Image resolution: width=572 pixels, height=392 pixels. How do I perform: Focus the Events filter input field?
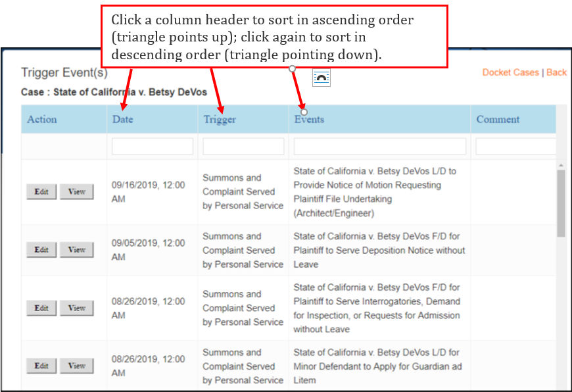(x=380, y=147)
